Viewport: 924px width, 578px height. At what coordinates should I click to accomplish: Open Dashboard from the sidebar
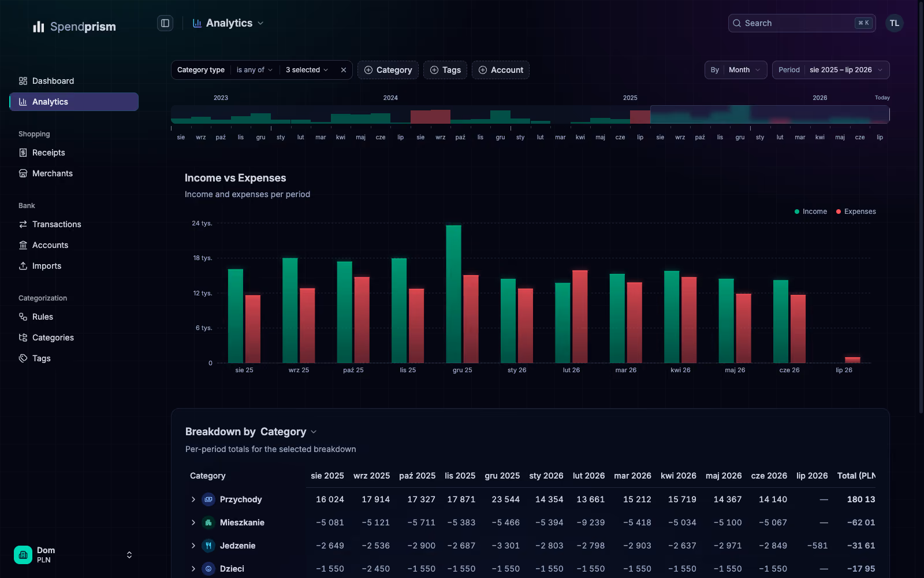[x=74, y=81]
